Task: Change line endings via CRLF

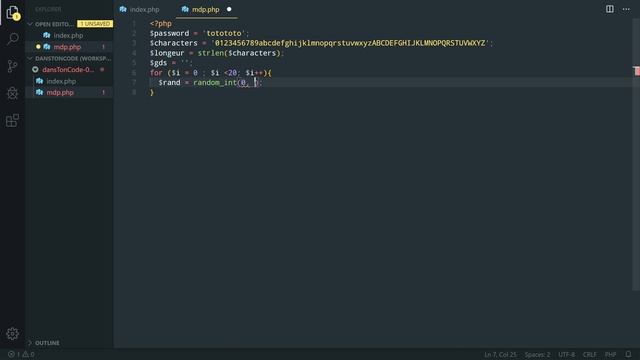Action: pyautogui.click(x=590, y=354)
